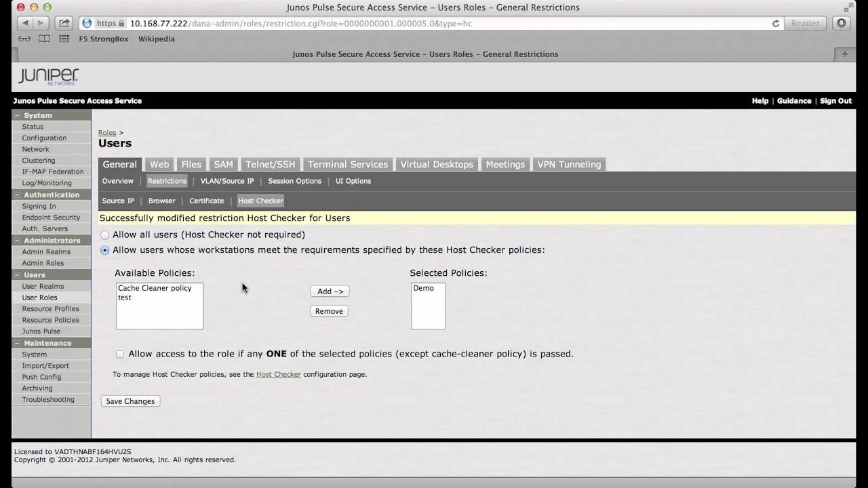The width and height of the screenshot is (868, 488).
Task: Click the Reader button
Action: (x=805, y=23)
